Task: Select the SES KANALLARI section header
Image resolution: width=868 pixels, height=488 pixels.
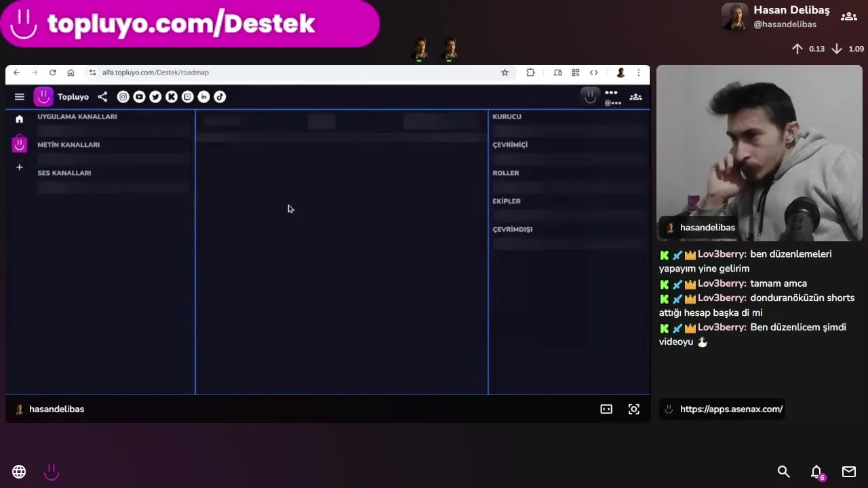Action: 64,173
